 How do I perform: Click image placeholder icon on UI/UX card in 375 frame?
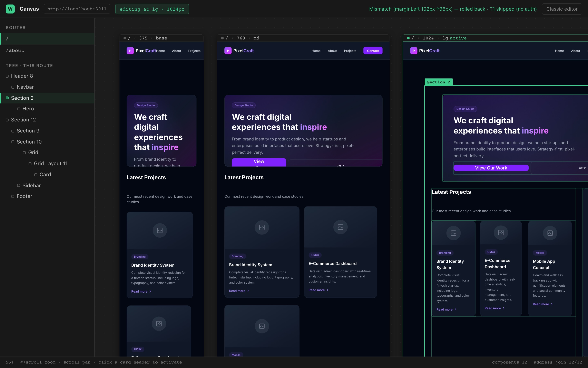click(159, 324)
